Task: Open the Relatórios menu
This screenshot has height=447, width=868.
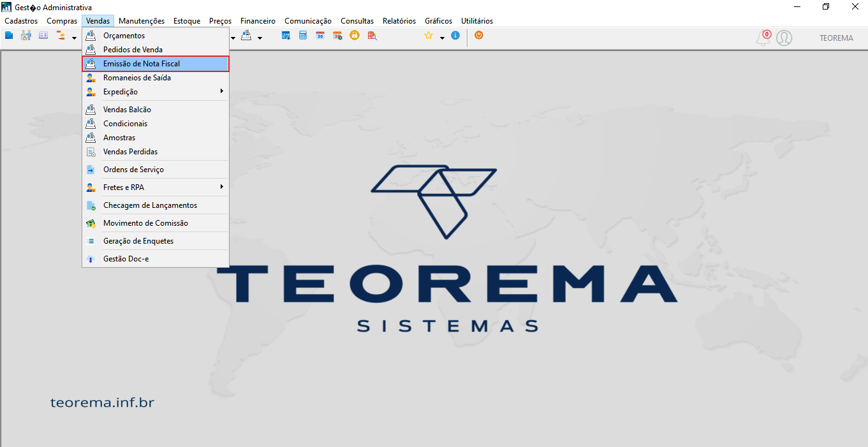Action: [x=399, y=21]
